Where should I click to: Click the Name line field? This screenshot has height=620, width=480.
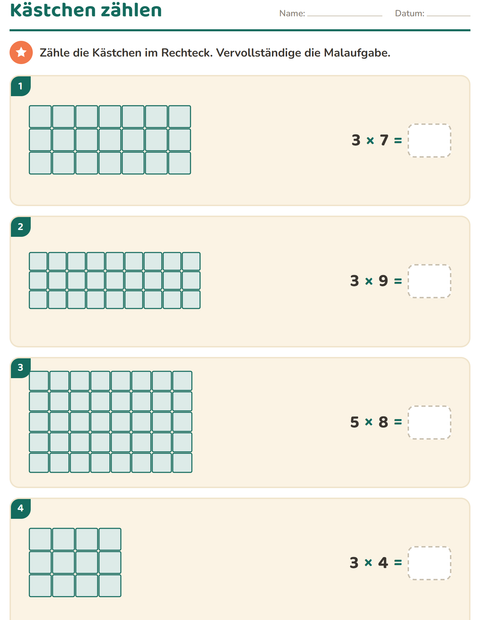click(345, 15)
